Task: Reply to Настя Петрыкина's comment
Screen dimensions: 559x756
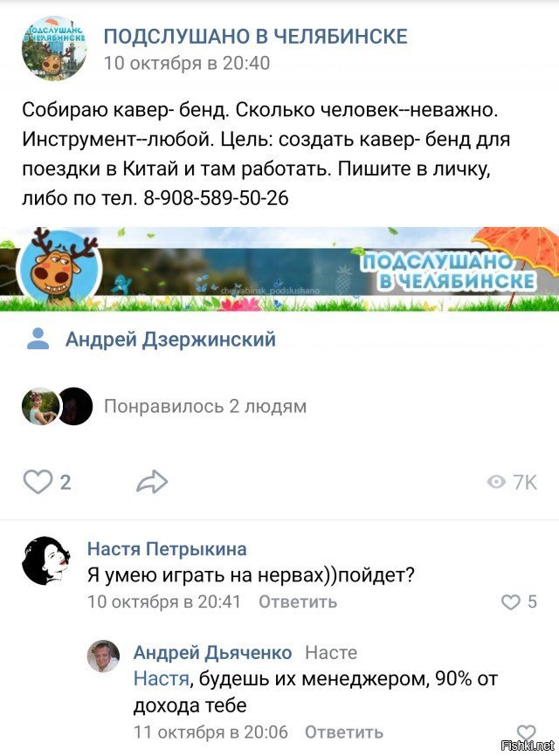Action: [x=298, y=601]
